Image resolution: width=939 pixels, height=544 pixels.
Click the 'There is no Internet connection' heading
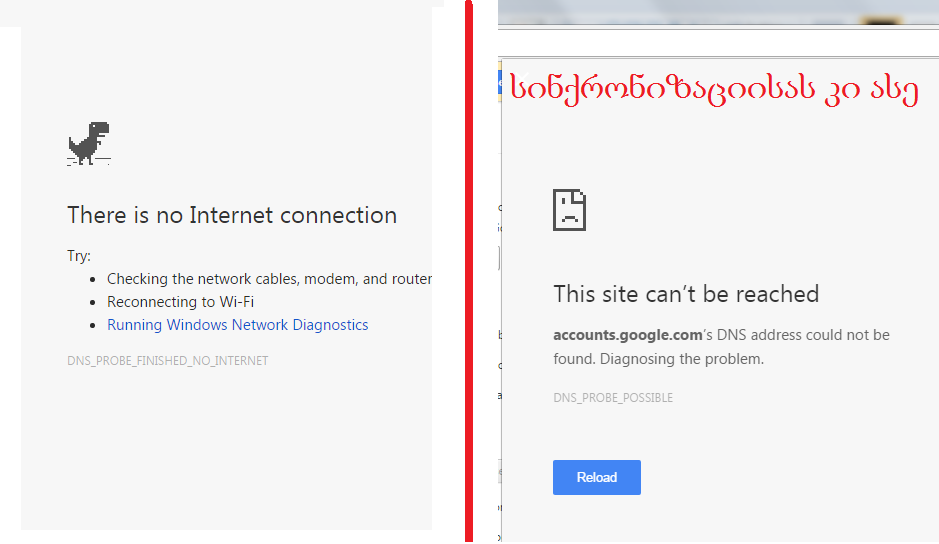click(232, 215)
